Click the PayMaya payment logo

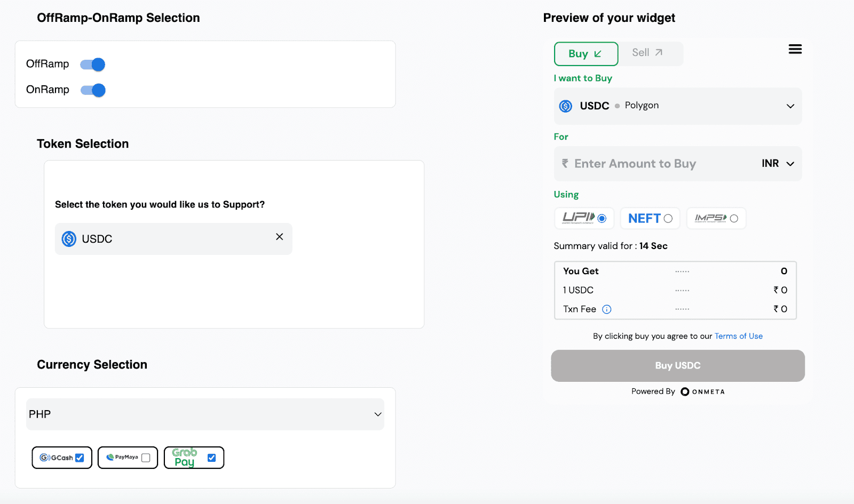pos(122,458)
